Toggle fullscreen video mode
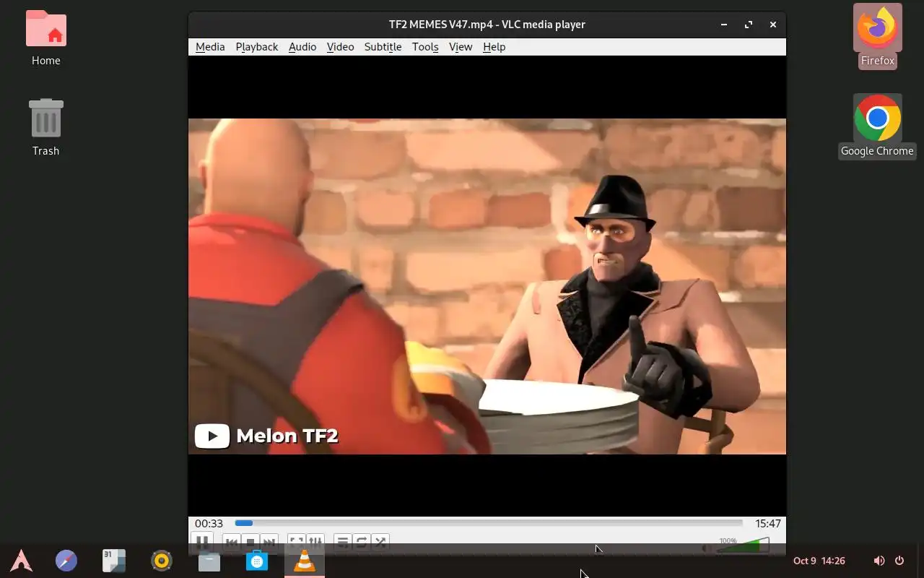This screenshot has width=924, height=578. [x=296, y=541]
